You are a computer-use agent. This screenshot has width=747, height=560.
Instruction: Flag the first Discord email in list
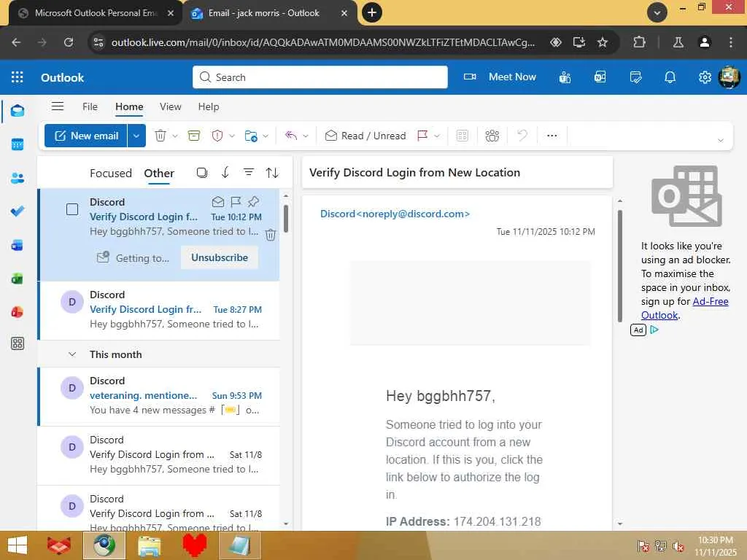pos(236,201)
